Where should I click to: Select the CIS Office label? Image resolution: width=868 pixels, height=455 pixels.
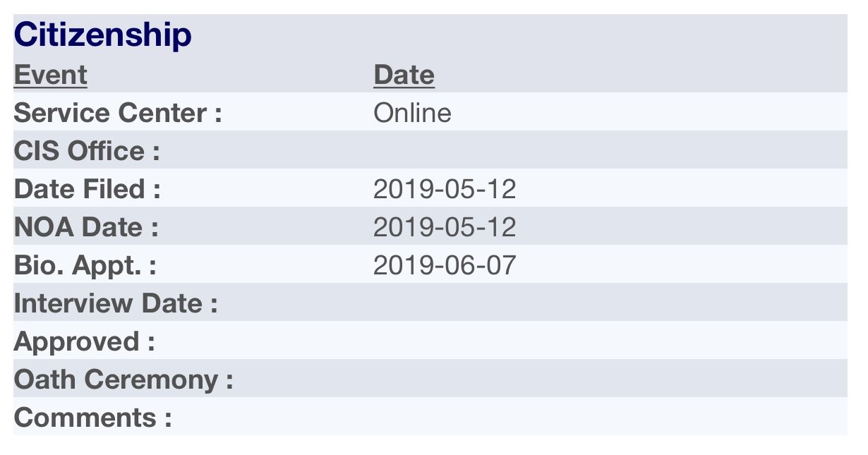tap(87, 151)
